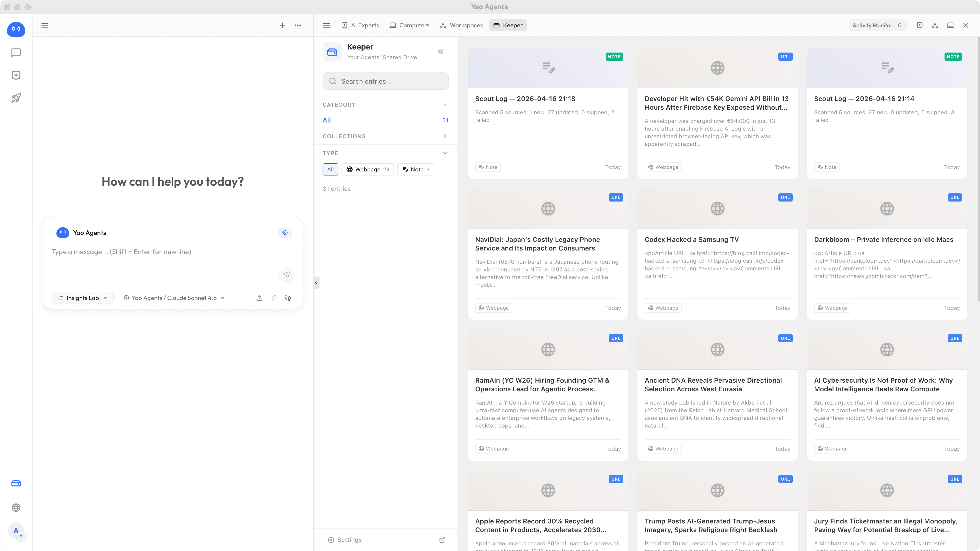Open the Trump AI-Generated Imagery card
This screenshot has width=980, height=551.
(717, 510)
